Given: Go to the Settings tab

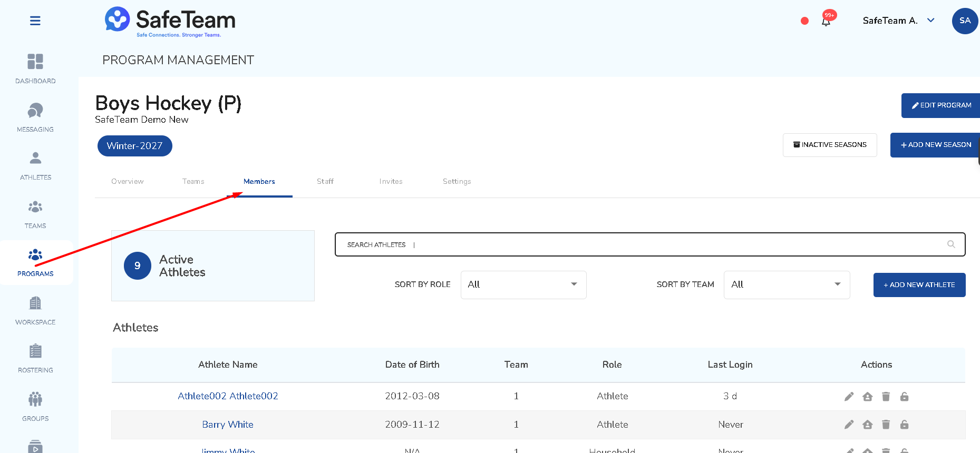Looking at the screenshot, I should [x=457, y=181].
